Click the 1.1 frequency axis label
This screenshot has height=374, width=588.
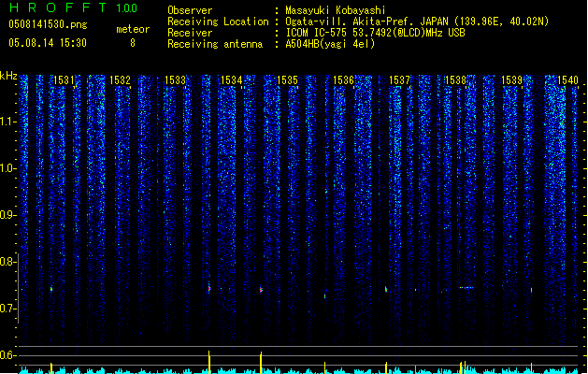(x=7, y=122)
